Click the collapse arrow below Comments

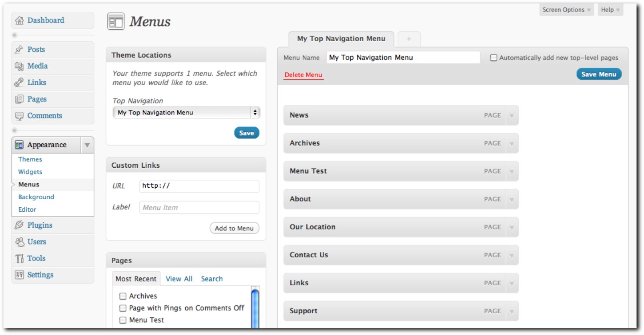[15, 130]
